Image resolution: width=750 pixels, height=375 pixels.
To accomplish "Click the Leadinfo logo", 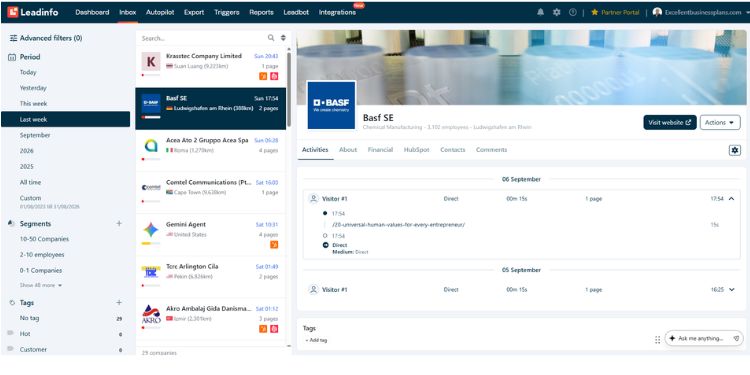I will click(x=33, y=12).
